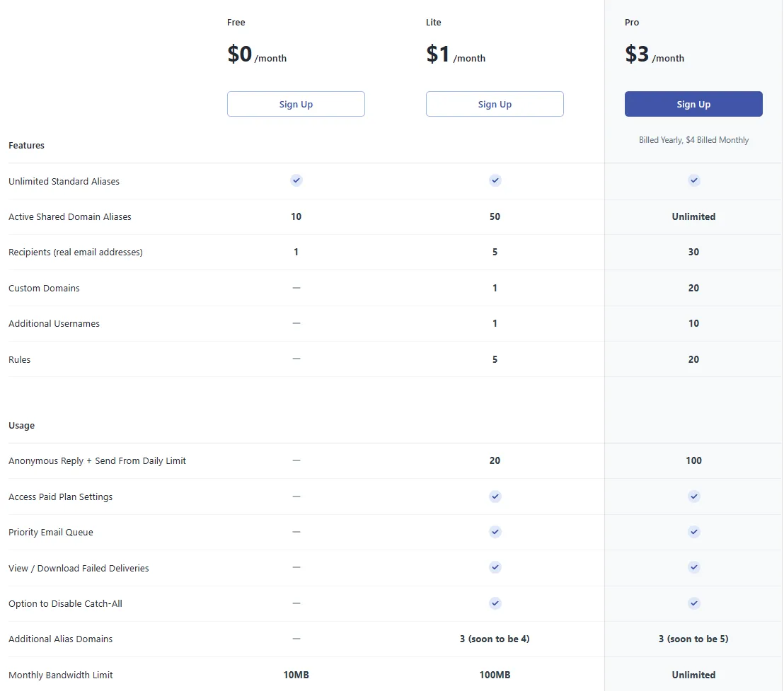Click the 'Billed Yearly, $4 Billed Monthly' note
This screenshot has width=784, height=691.
tap(693, 140)
